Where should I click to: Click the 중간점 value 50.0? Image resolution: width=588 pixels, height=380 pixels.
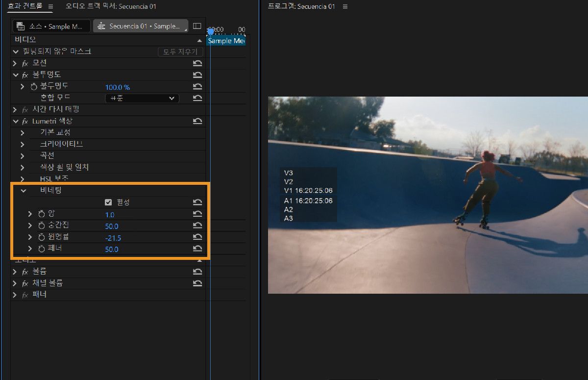pyautogui.click(x=112, y=226)
